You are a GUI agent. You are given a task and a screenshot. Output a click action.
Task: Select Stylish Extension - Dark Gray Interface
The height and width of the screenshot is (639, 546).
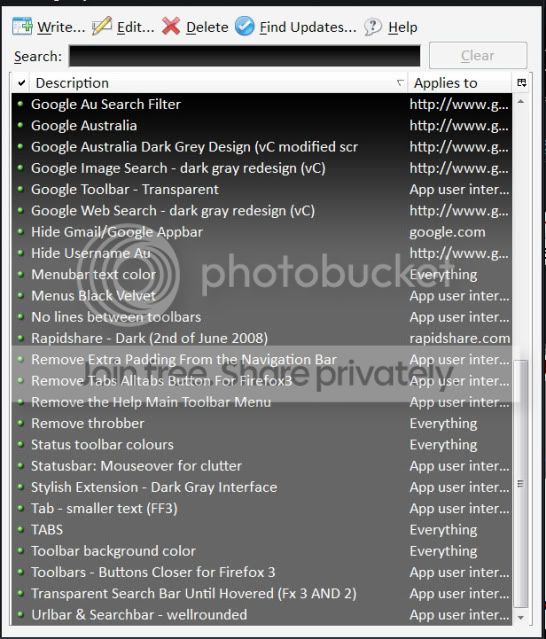tap(262, 487)
